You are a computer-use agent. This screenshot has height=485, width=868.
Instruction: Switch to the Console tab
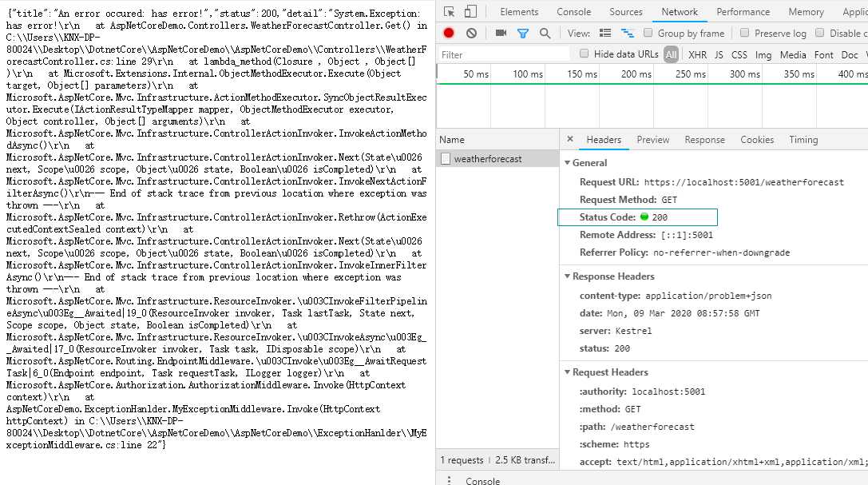[x=573, y=12]
